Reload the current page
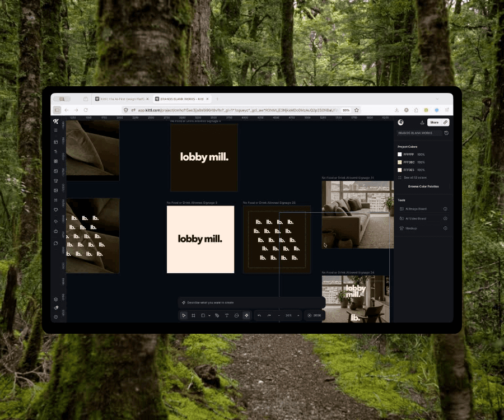The width and height of the screenshot is (504, 420). click(86, 110)
